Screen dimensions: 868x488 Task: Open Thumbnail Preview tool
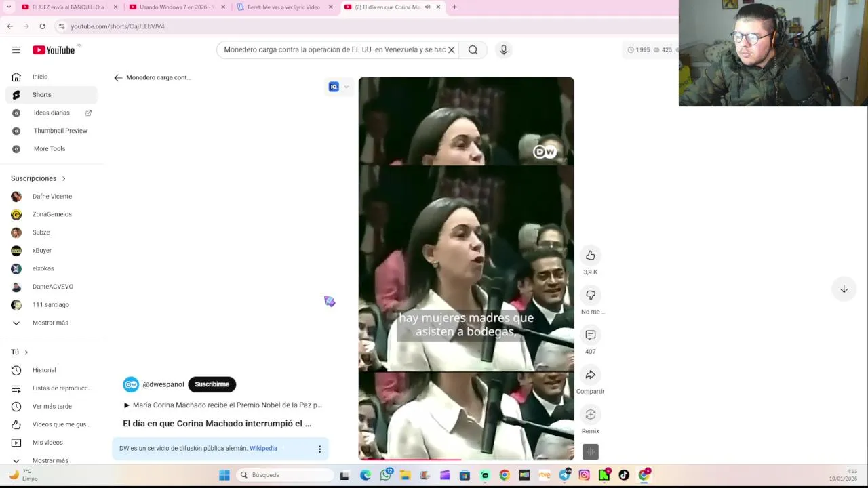click(x=52, y=131)
